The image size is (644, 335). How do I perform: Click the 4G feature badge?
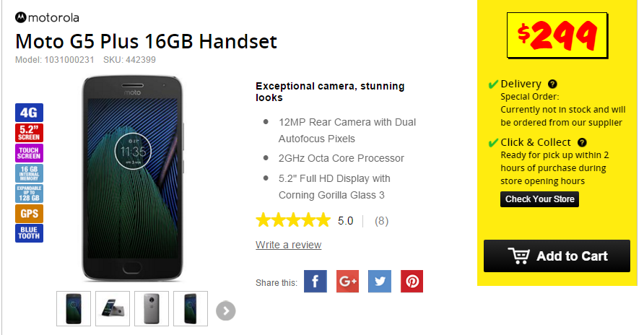click(29, 113)
